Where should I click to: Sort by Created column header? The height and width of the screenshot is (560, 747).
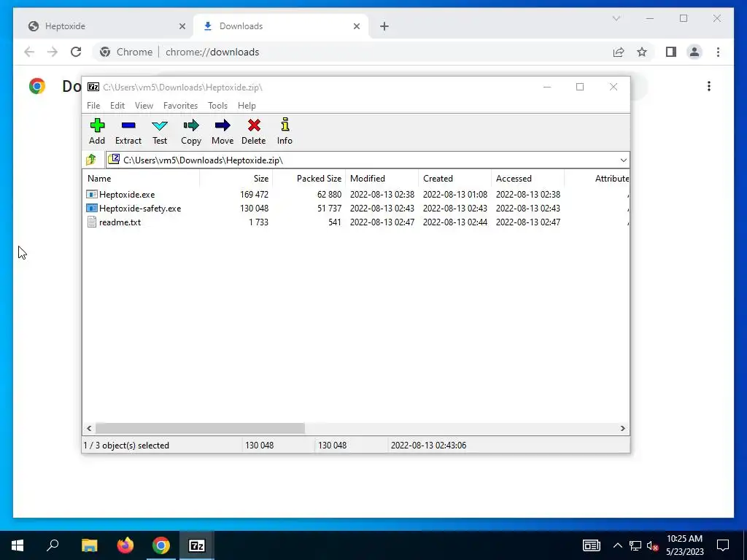[x=455, y=179]
